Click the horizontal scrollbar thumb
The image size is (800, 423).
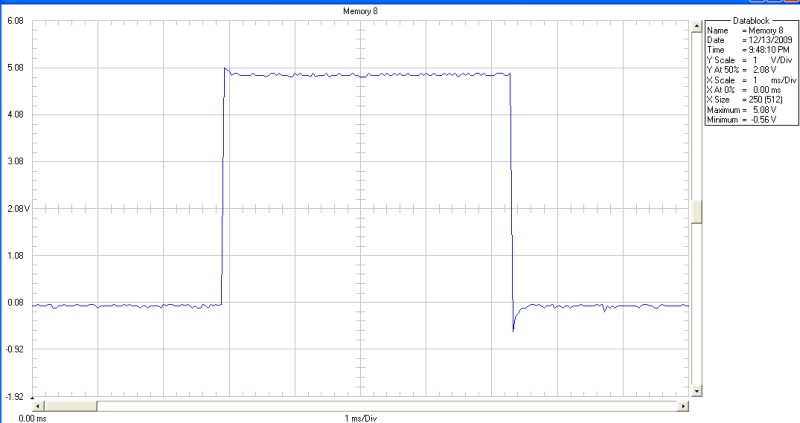point(70,406)
